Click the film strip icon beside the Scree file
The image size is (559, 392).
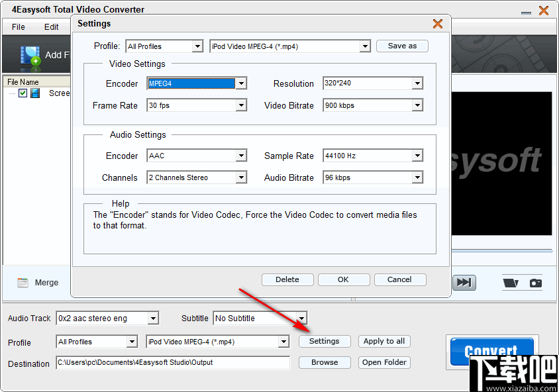pos(36,93)
